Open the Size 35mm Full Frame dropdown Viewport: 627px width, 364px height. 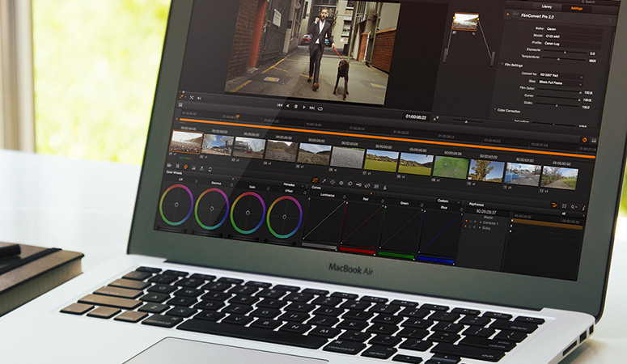pos(560,83)
